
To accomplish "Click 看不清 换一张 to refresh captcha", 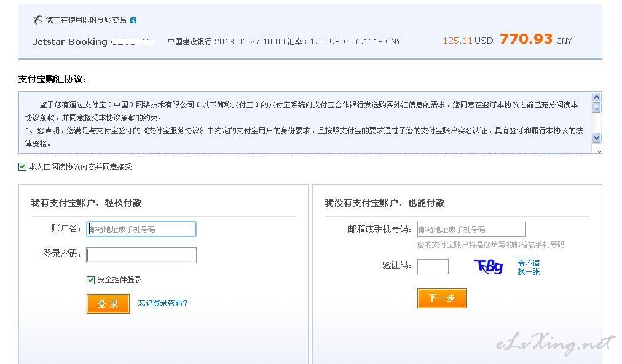I will click(x=529, y=268).
